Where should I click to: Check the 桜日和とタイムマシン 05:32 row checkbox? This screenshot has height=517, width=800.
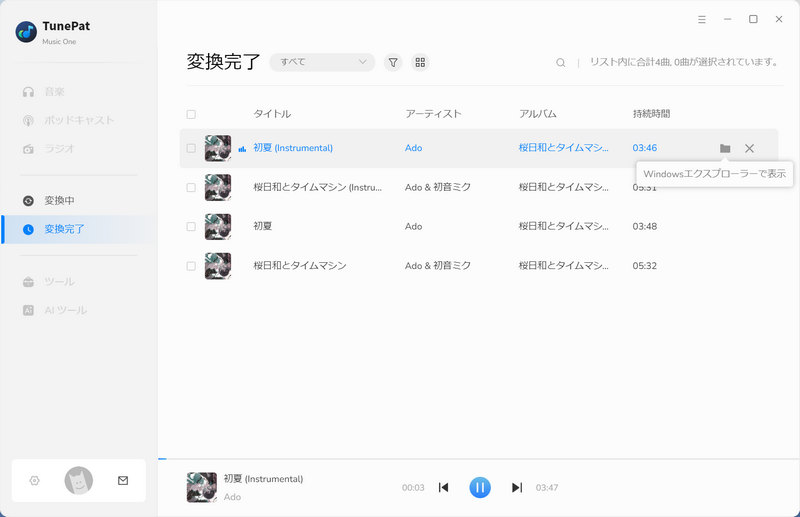click(191, 266)
